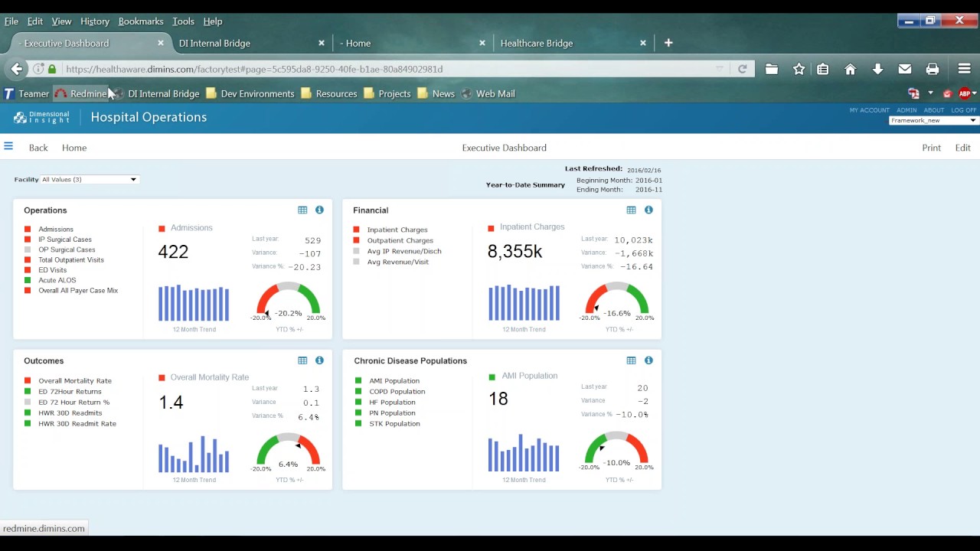Bookmark this page with star icon
Image resolution: width=980 pixels, height=551 pixels.
799,69
